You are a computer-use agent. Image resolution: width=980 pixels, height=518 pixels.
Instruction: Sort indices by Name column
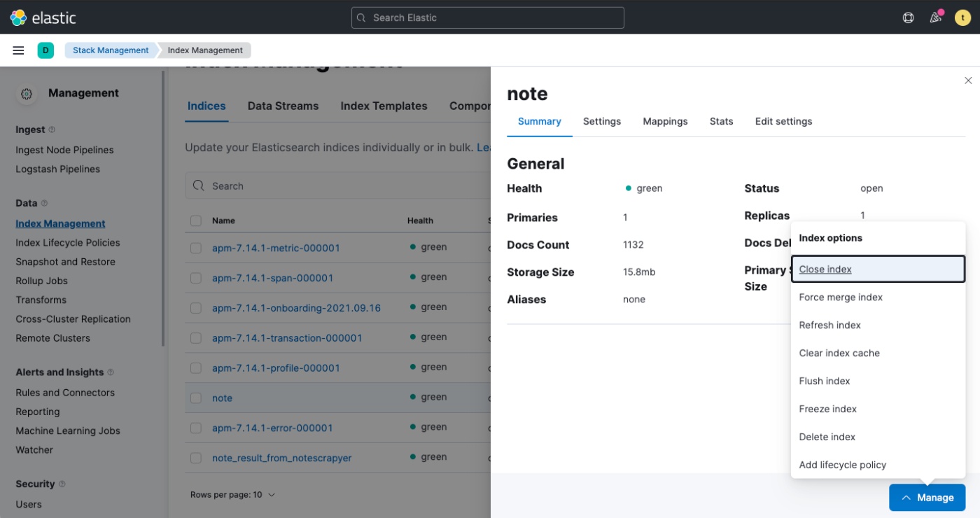click(223, 220)
